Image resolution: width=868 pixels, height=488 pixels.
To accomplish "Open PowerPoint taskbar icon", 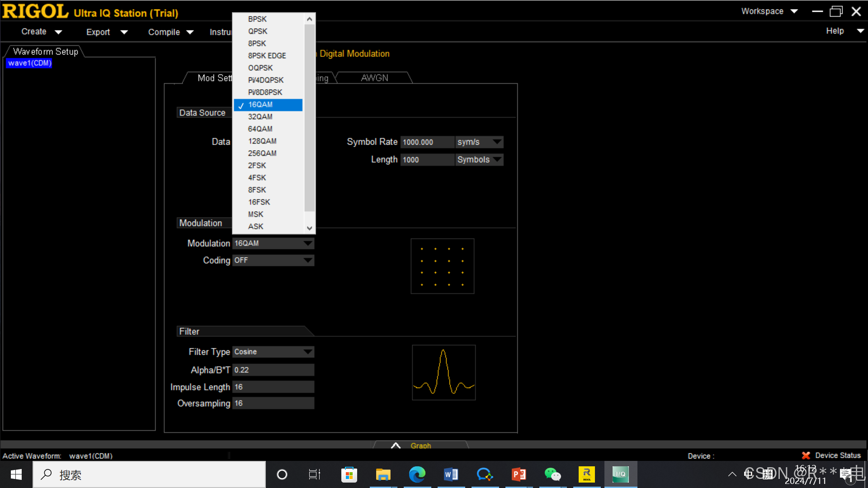I will tap(519, 474).
